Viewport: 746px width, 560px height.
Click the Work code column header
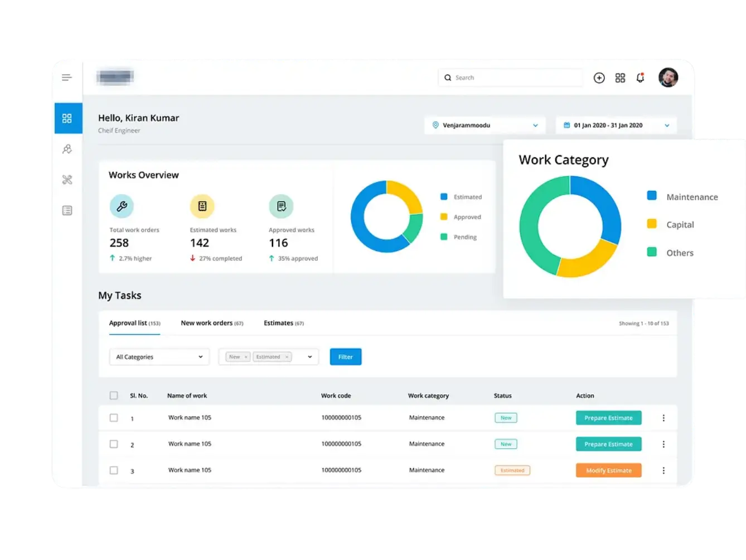pyautogui.click(x=336, y=395)
